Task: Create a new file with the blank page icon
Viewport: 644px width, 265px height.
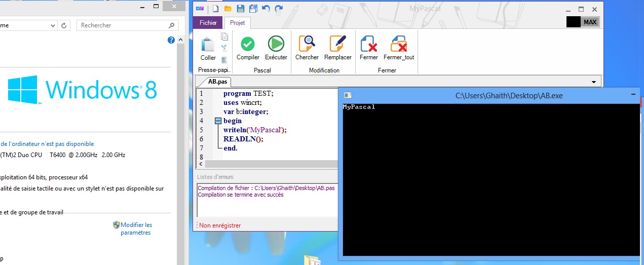Action: point(216,8)
